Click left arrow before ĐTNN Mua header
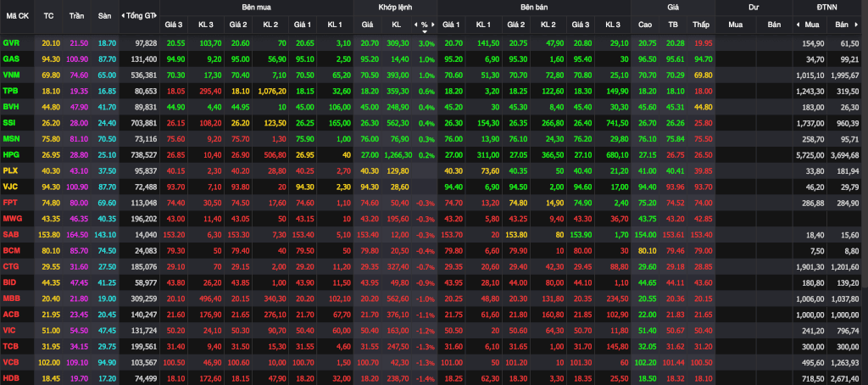The height and width of the screenshot is (385, 868). coord(798,25)
